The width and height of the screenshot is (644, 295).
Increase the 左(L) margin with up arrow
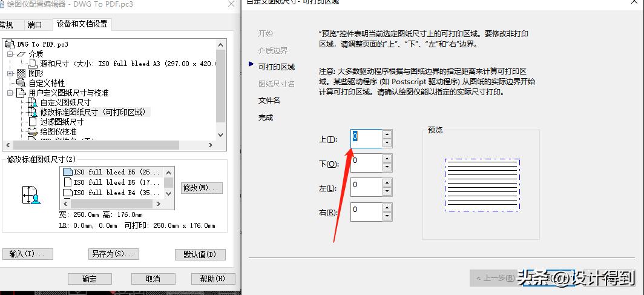[387, 183]
